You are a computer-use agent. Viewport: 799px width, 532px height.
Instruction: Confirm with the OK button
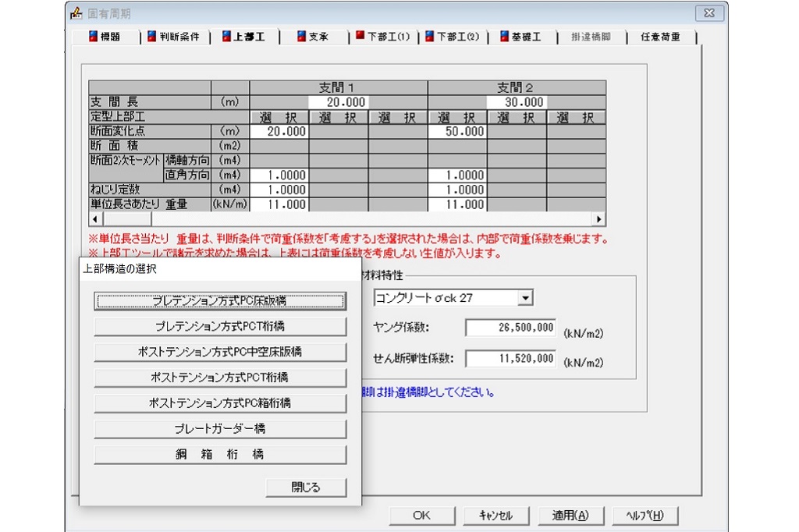coord(421,515)
